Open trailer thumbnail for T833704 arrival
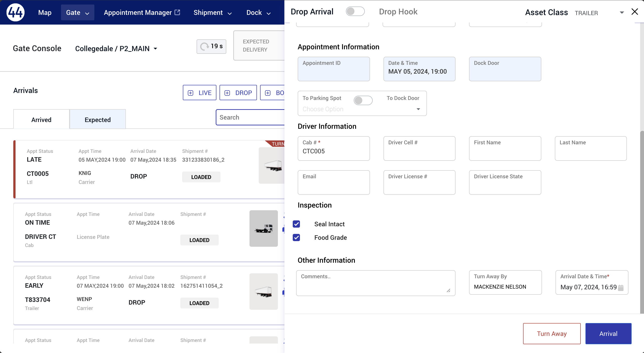The width and height of the screenshot is (644, 353). point(263,292)
